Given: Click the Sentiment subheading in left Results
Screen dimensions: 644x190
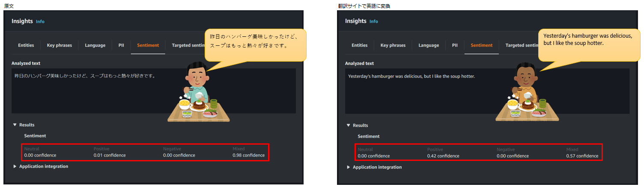Looking at the screenshot, I should coord(35,136).
